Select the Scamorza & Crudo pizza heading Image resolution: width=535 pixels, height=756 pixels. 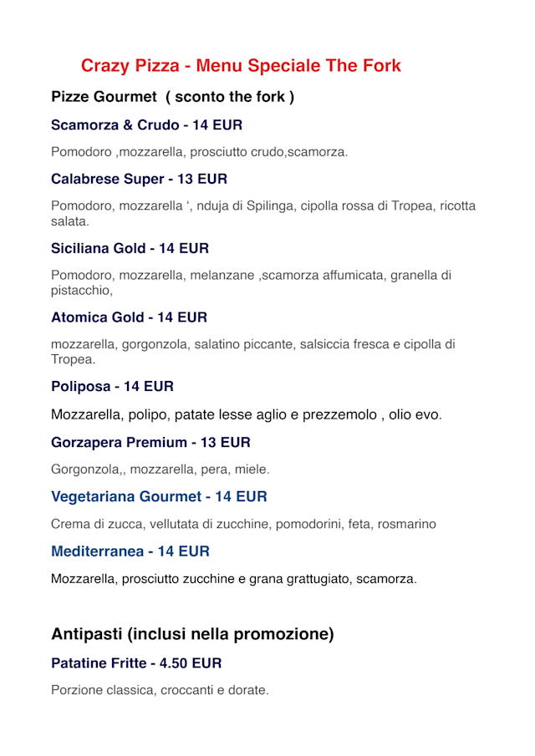pos(146,125)
